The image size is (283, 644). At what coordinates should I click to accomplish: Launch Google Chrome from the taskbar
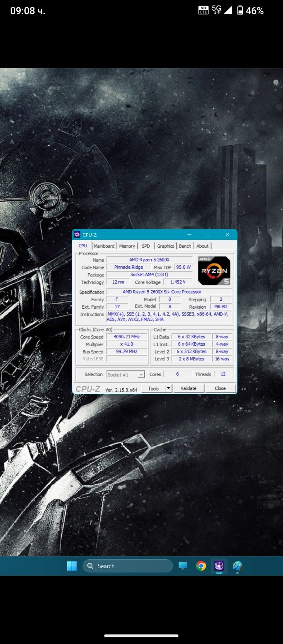[201, 566]
